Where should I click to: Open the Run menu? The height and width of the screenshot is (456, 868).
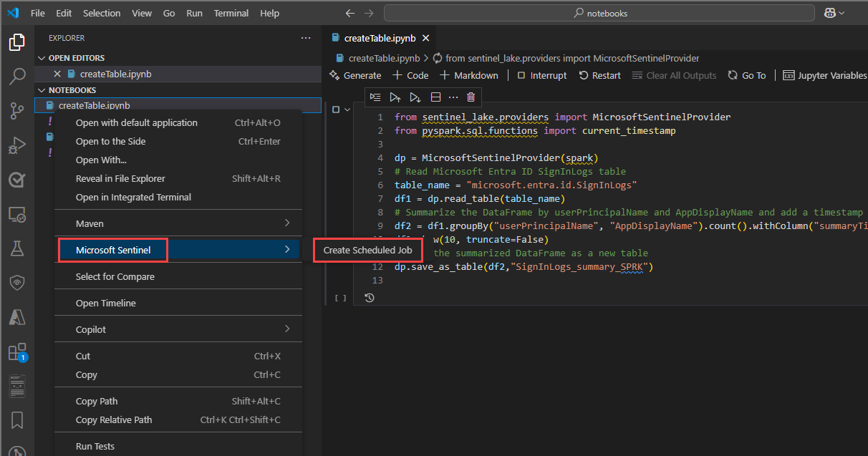tap(194, 13)
